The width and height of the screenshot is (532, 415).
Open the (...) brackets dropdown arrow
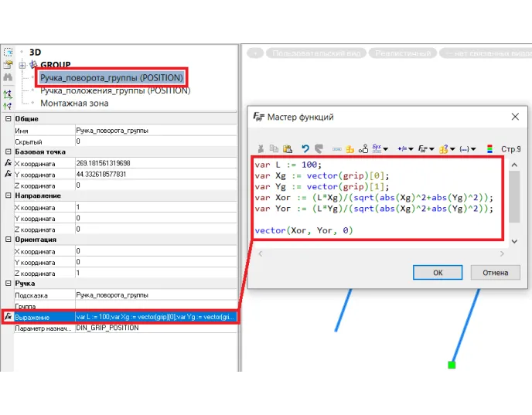point(473,149)
